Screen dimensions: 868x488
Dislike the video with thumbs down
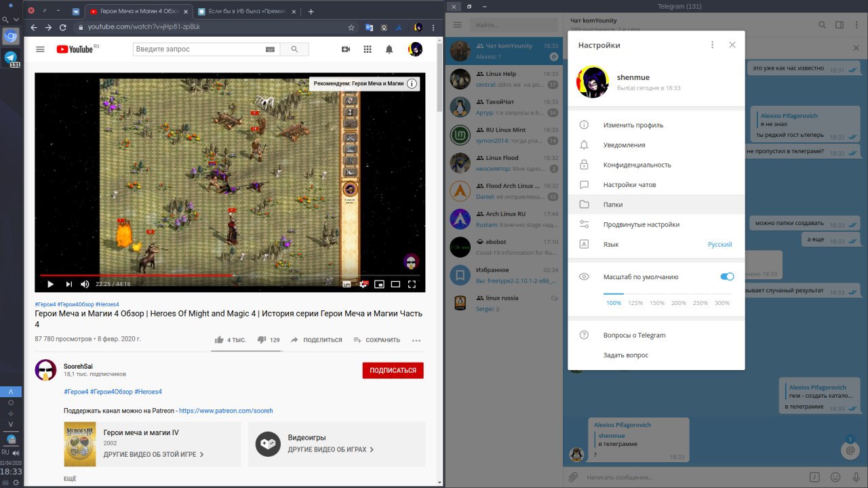pos(269,340)
